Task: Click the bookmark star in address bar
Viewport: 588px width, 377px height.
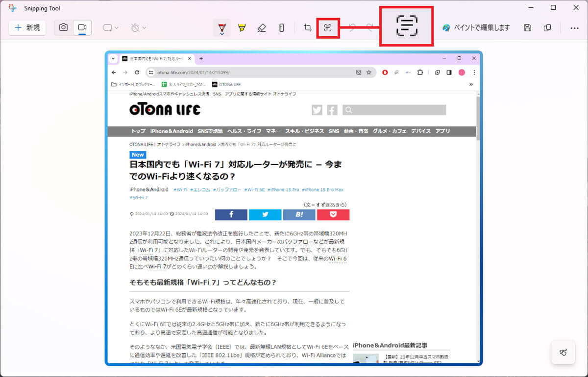Action: (x=369, y=72)
